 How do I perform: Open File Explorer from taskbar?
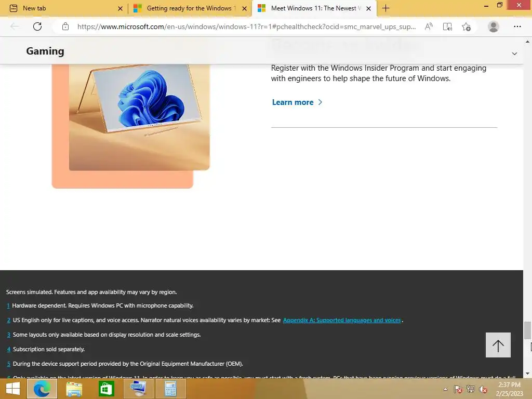74,389
